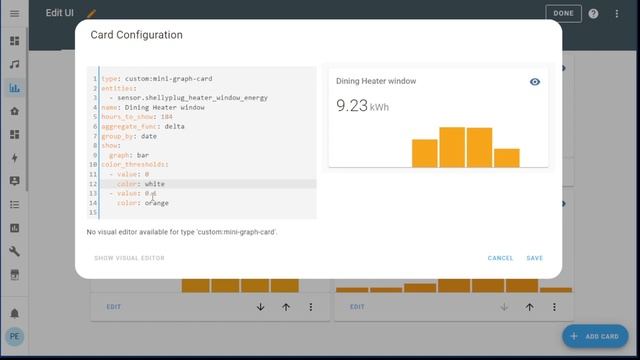Image resolution: width=640 pixels, height=360 pixels.
Task: Click the color: orange line in YAML editor
Action: coord(143,203)
